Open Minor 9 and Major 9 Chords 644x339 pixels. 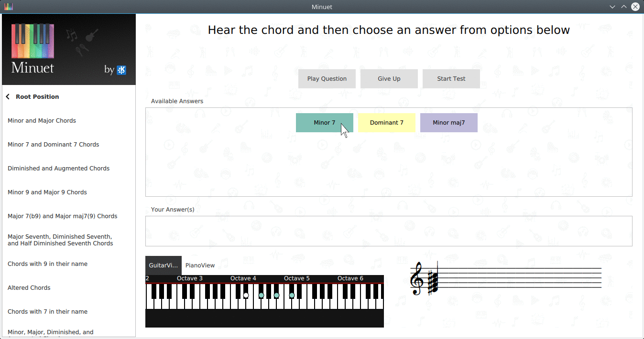click(x=47, y=192)
